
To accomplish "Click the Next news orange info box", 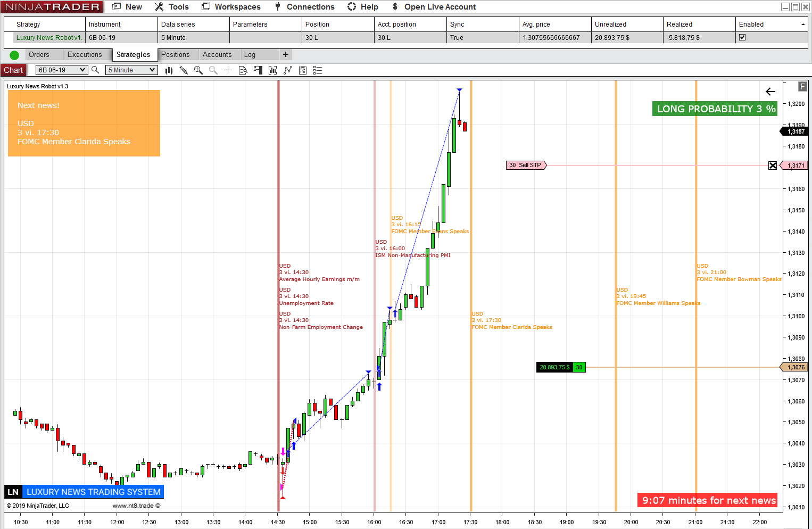I will [x=84, y=123].
